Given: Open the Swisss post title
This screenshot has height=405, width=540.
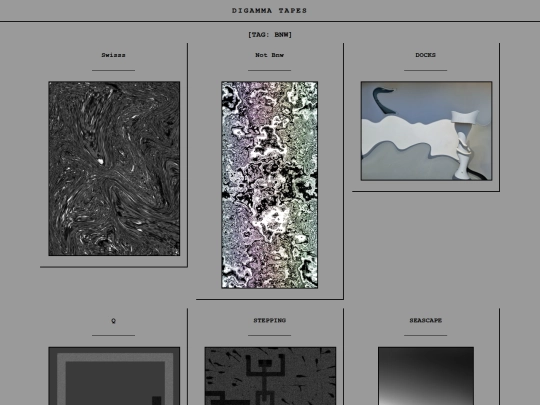Looking at the screenshot, I should [113, 55].
